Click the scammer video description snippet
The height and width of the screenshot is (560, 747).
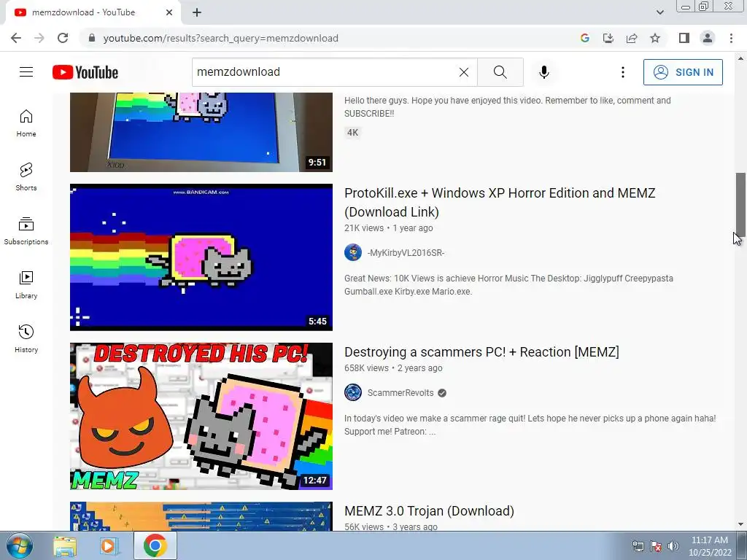coord(530,425)
